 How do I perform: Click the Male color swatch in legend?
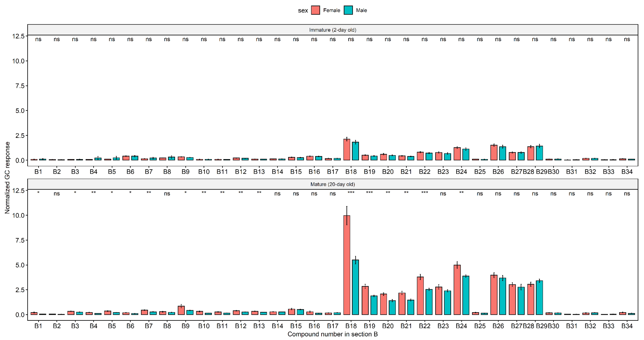(x=348, y=10)
